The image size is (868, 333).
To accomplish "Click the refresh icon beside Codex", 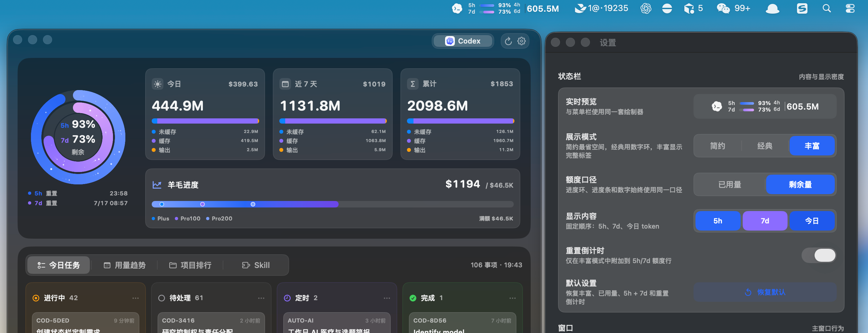I will point(508,41).
